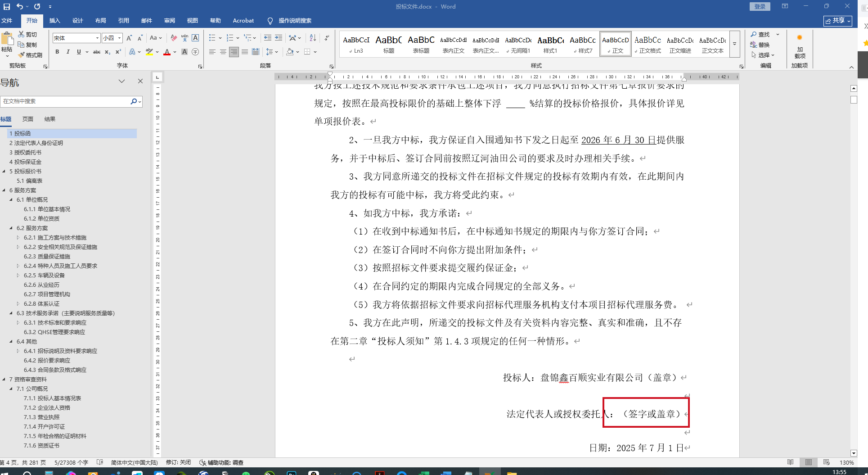Viewport: 868px width, 475px height.
Task: Expand the Styles gallery more button
Action: click(734, 44)
